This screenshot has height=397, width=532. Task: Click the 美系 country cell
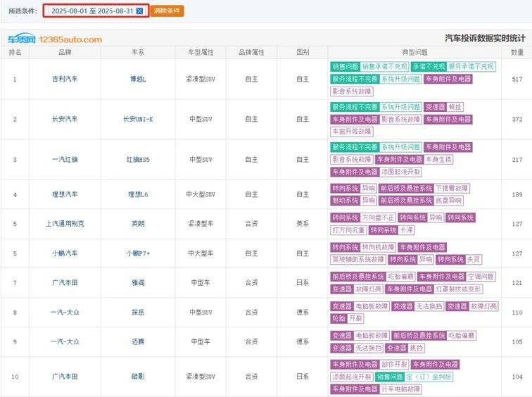[x=303, y=224]
